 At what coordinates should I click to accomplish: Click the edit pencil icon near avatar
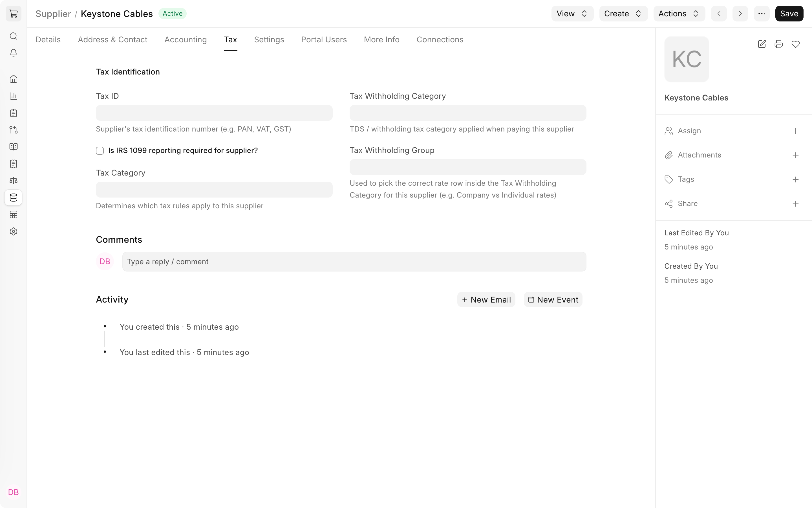[x=762, y=44]
